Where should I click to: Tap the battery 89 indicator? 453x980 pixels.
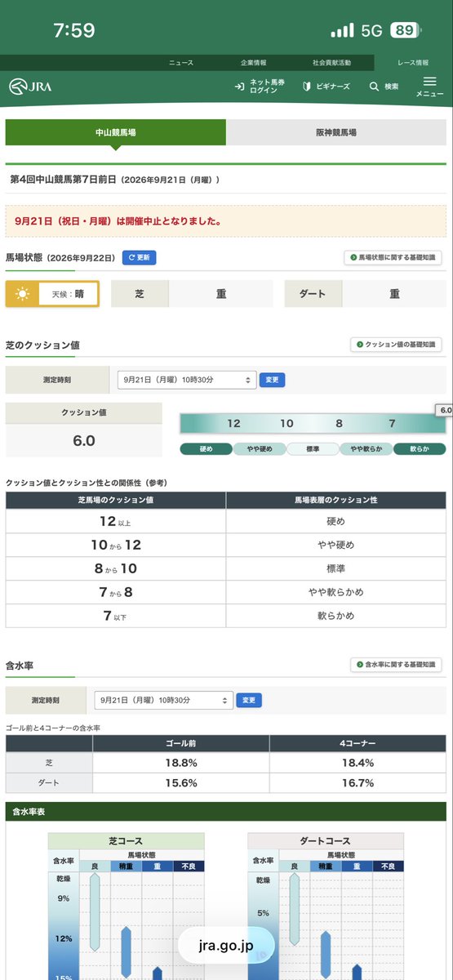point(406,30)
